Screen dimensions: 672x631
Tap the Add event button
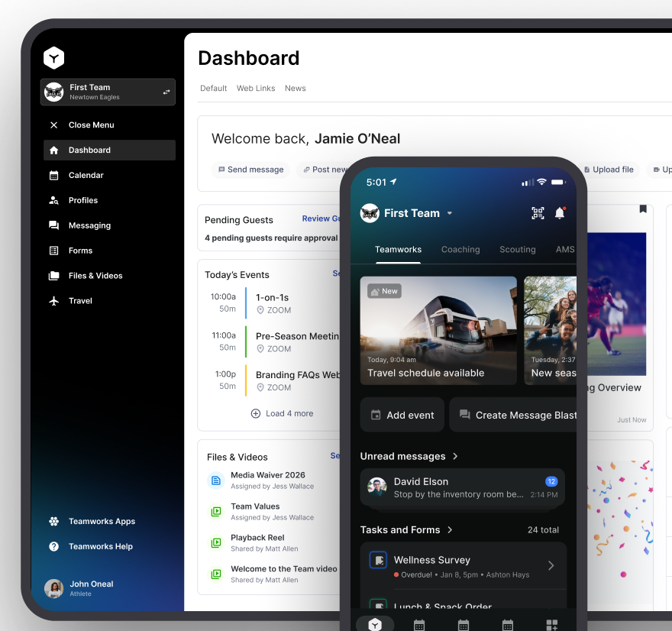tap(402, 415)
